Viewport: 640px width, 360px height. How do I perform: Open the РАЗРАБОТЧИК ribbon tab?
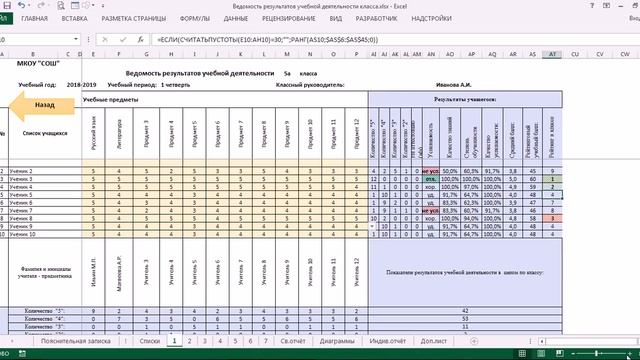(376, 18)
